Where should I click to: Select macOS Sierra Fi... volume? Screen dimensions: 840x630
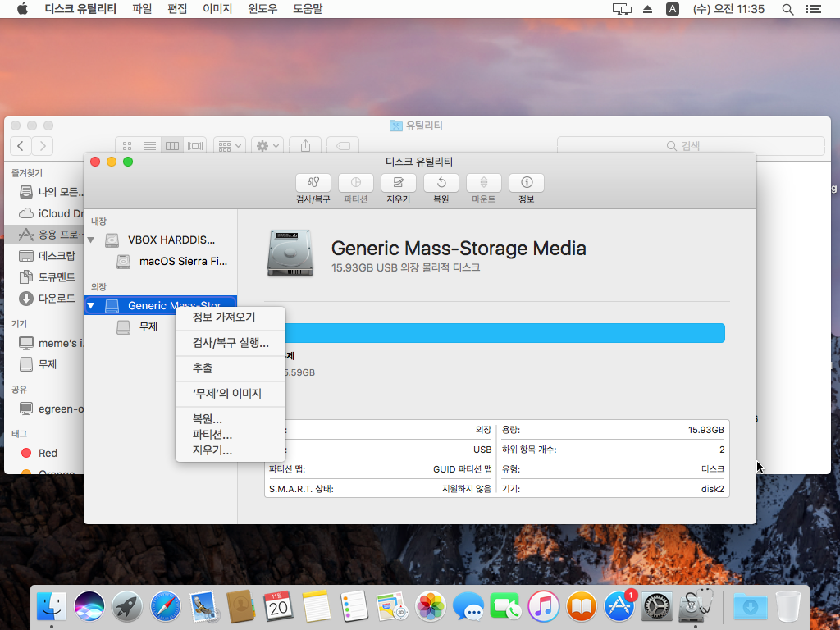160,261
